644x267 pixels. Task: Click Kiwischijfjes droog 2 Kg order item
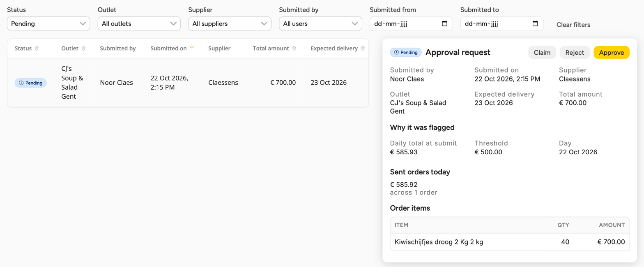[x=439, y=242]
